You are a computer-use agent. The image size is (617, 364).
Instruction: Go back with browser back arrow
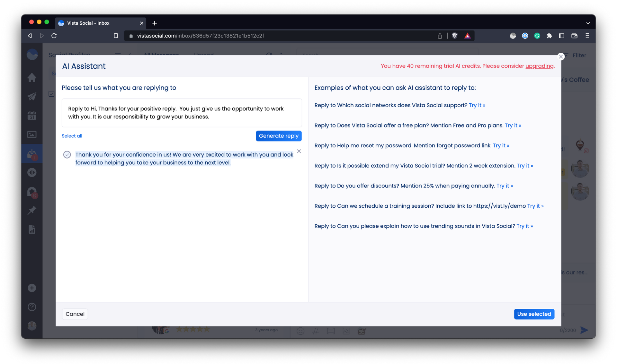pyautogui.click(x=30, y=36)
